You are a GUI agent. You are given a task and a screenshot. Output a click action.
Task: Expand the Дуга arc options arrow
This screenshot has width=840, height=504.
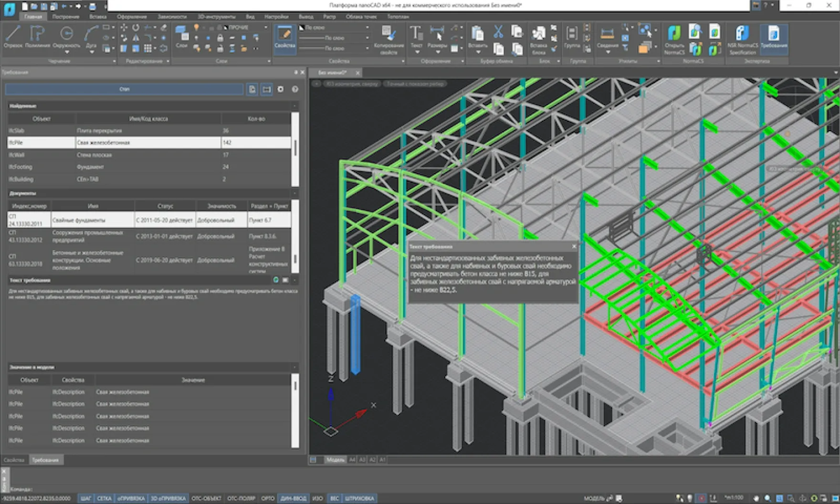click(x=92, y=52)
